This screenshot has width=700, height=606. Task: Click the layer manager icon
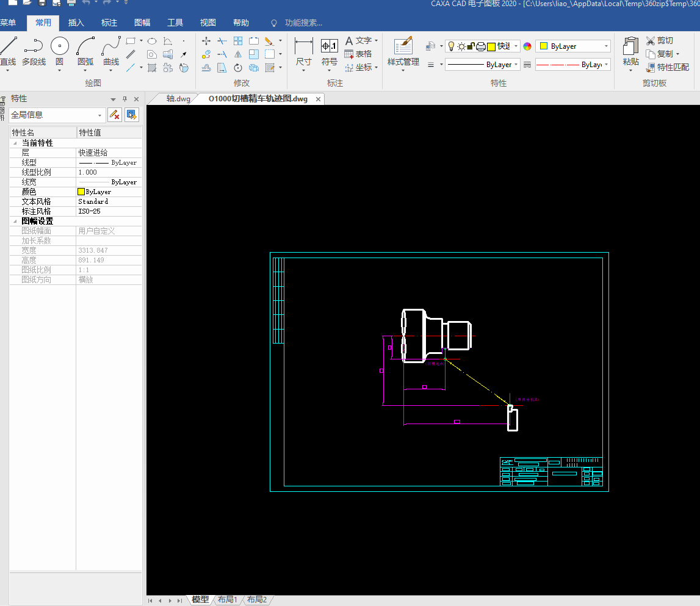430,46
